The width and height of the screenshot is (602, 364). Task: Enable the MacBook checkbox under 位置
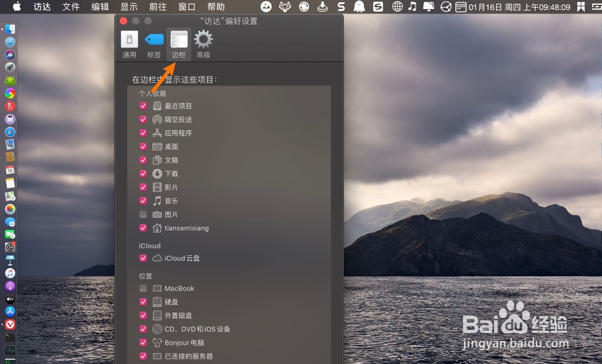coord(143,288)
